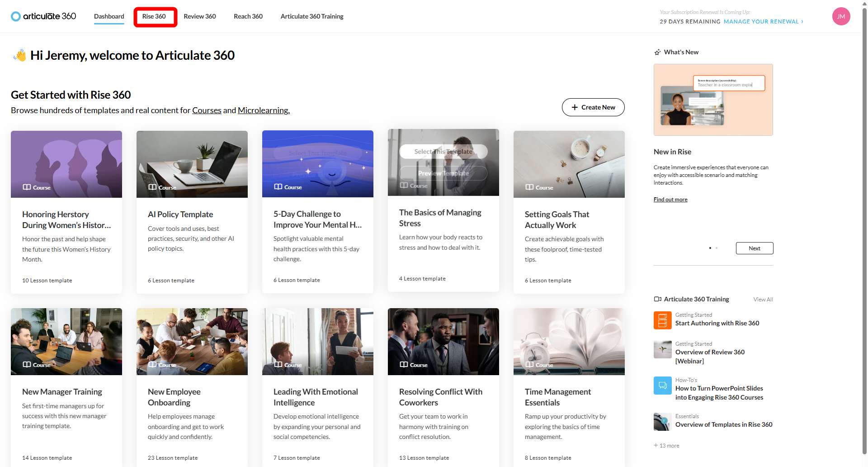Screen dimensions: 868x467
Task: Open the Microlearning link
Action: [x=264, y=110]
